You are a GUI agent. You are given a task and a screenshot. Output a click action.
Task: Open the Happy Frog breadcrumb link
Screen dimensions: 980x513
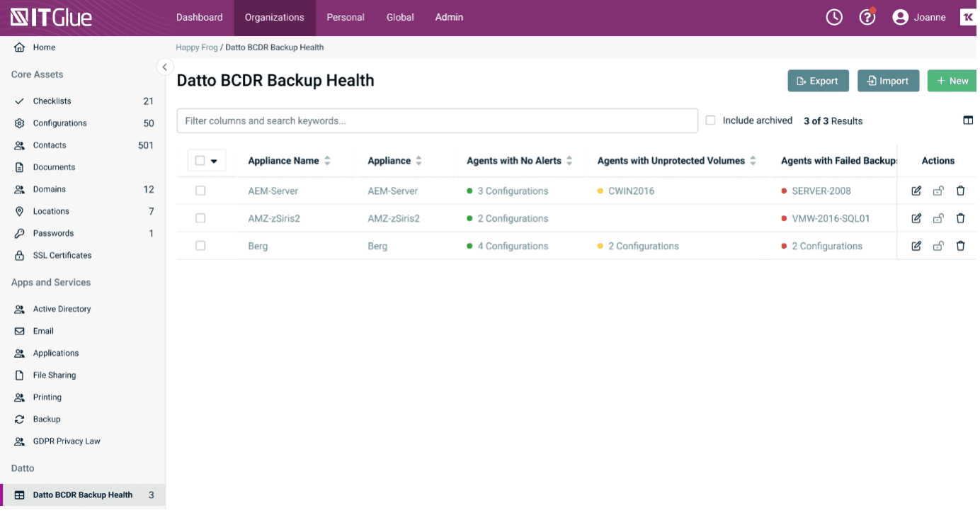coord(197,47)
